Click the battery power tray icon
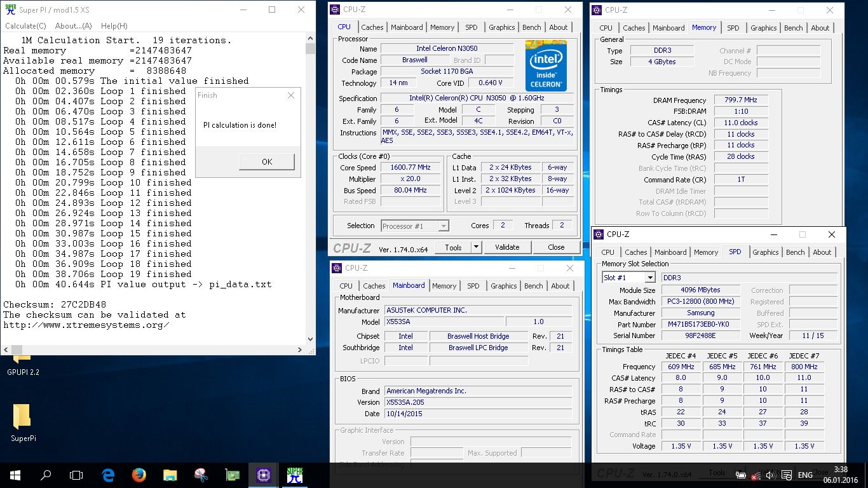 pos(740,475)
